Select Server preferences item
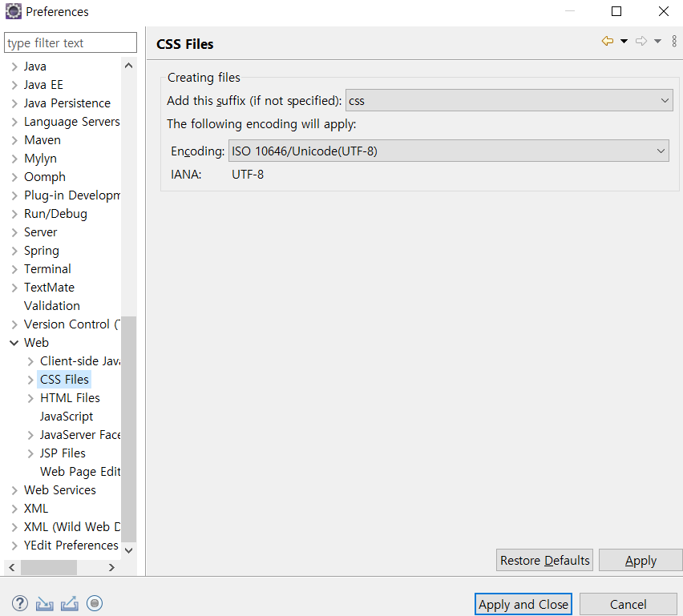This screenshot has height=616, width=683. pos(41,232)
